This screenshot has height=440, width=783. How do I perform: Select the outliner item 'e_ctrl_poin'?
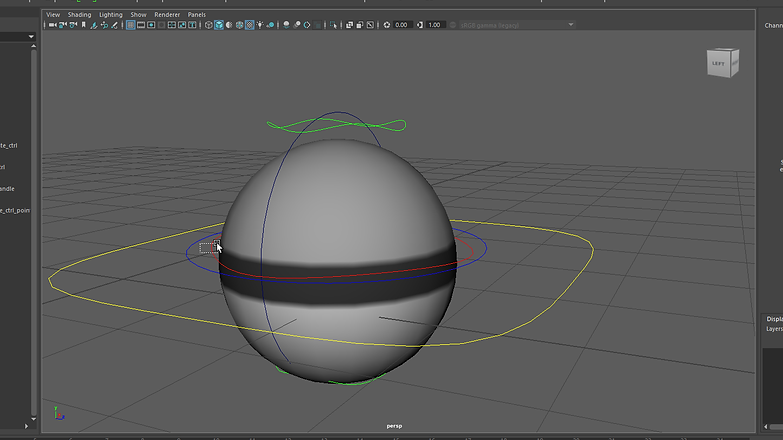click(x=14, y=210)
